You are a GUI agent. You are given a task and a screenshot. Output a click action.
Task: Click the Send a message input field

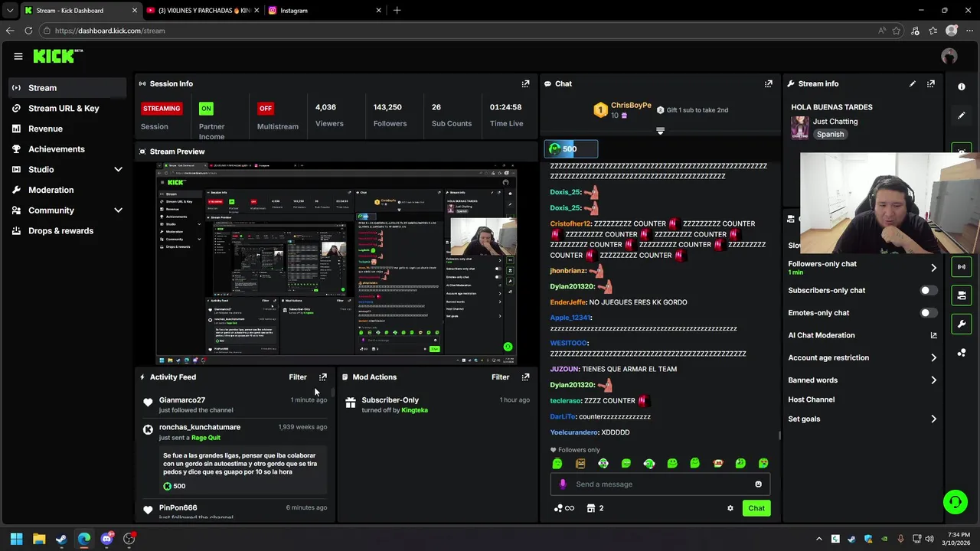660,484
